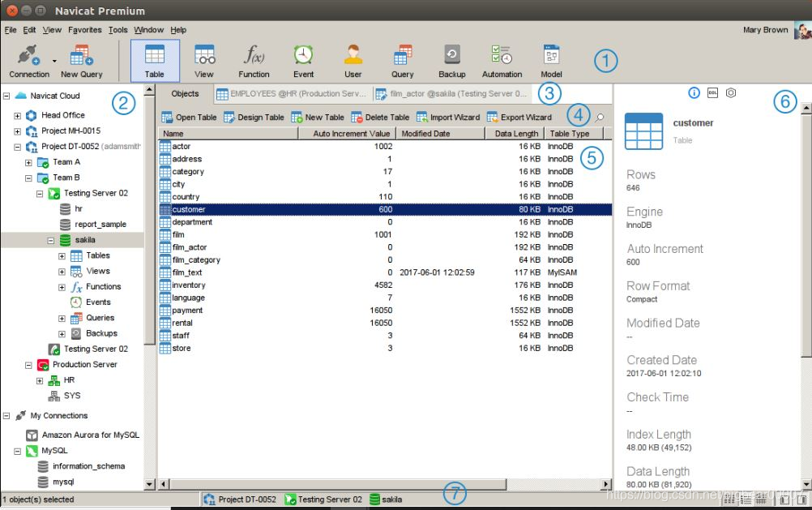Select the View toolbar icon
This screenshot has height=510, width=812.
[x=204, y=61]
